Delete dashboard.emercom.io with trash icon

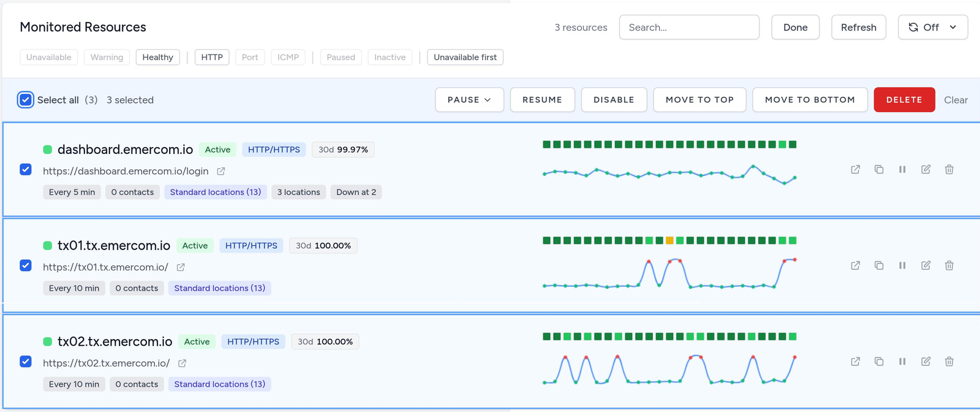pyautogui.click(x=949, y=169)
